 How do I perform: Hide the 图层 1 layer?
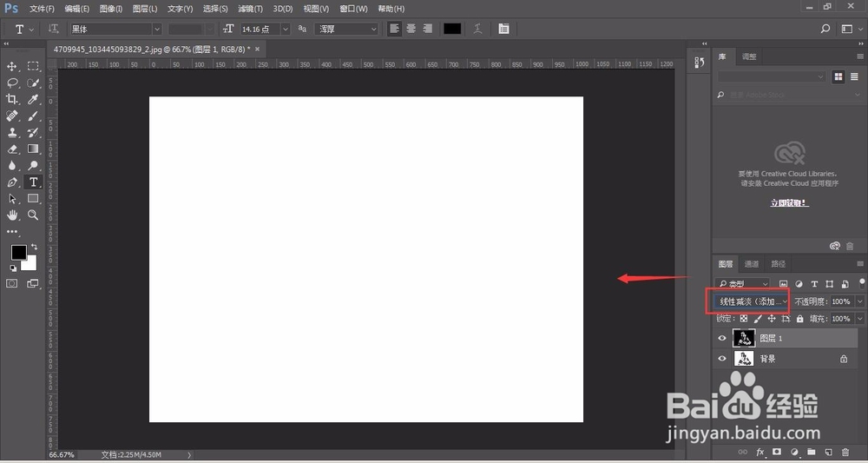pos(722,338)
